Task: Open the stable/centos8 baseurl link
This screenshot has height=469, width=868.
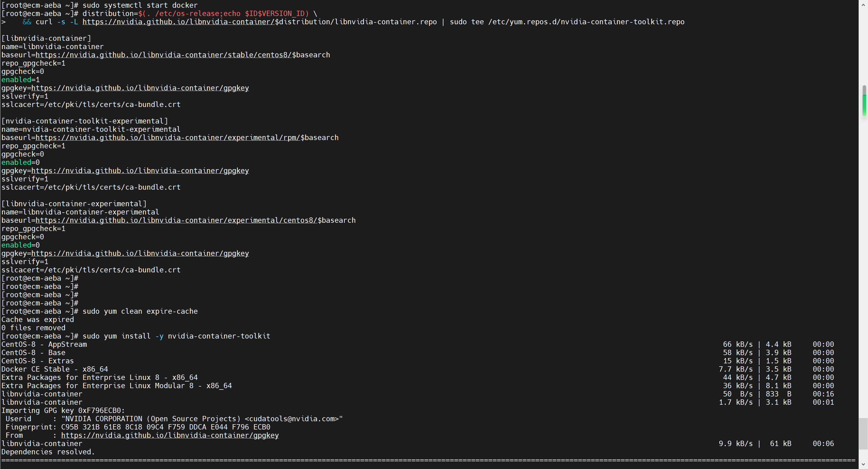Action: click(163, 55)
